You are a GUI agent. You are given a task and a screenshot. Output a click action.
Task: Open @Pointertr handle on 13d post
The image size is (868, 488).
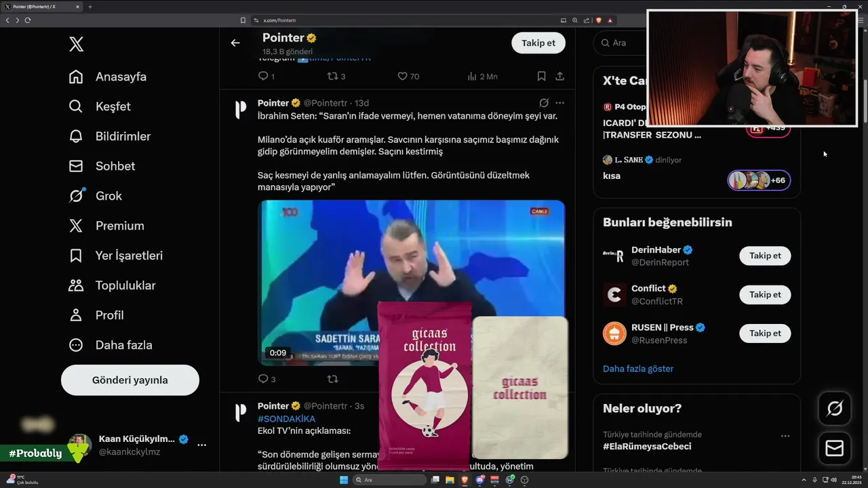[327, 103]
